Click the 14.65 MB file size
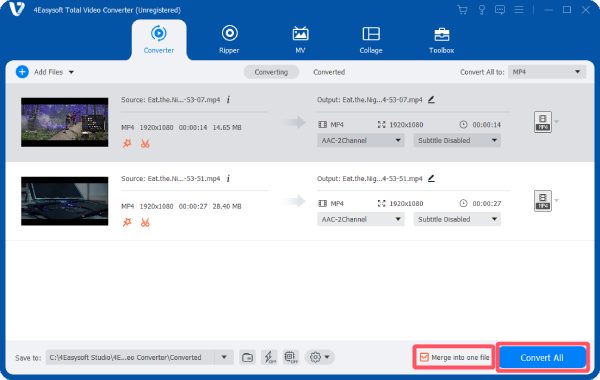Screen dimensions: 600x380 227,127
